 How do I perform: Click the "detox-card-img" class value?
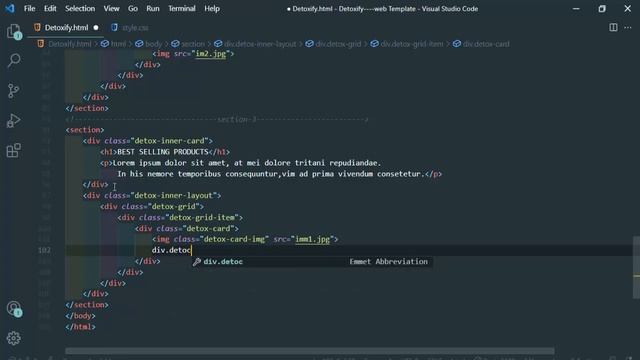pyautogui.click(x=234, y=239)
